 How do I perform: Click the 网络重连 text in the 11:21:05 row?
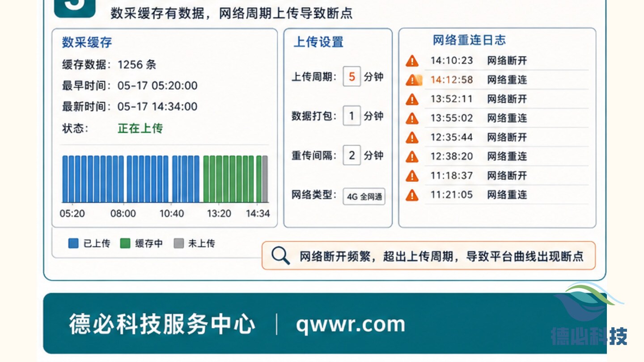click(507, 195)
